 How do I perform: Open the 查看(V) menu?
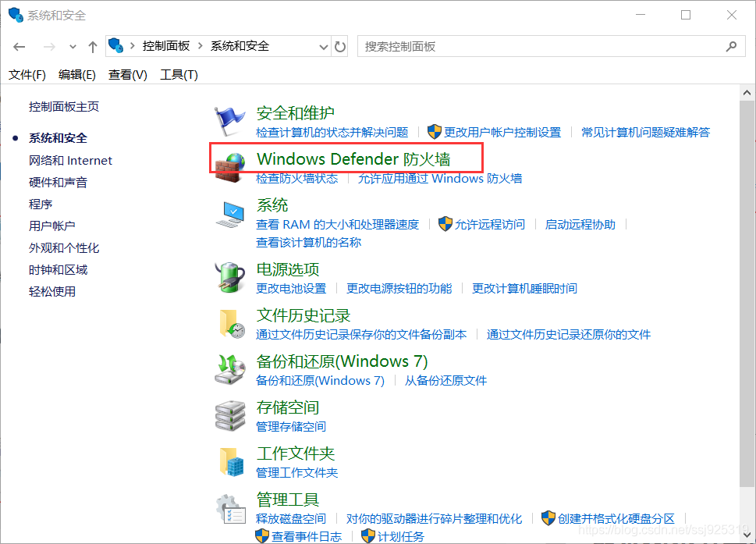pos(128,75)
